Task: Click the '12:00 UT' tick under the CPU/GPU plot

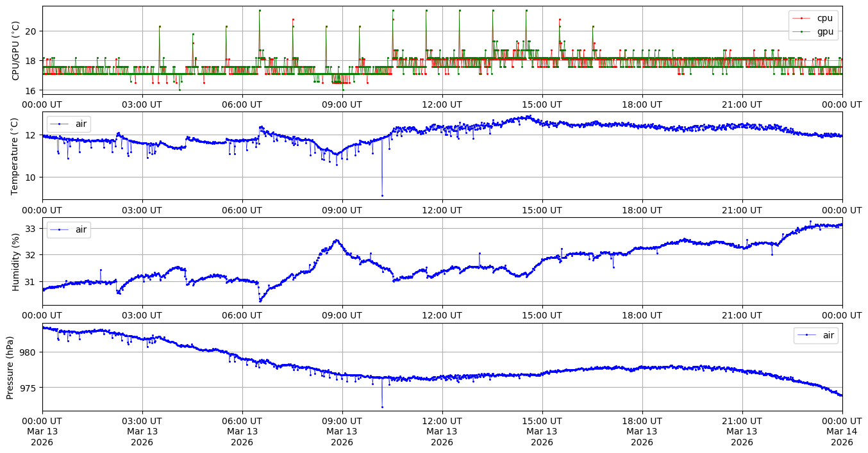Action: [442, 104]
